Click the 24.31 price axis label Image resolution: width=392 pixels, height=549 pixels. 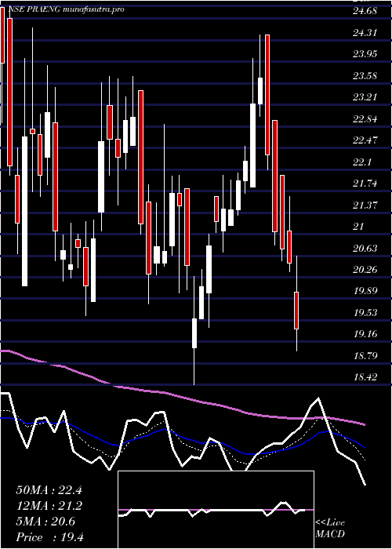pos(365,33)
